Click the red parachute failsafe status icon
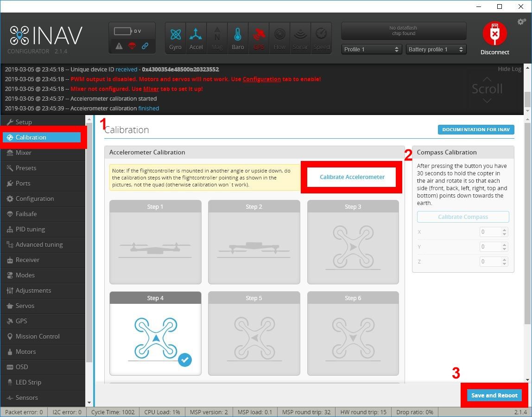Image resolution: width=532 pixels, height=417 pixels. [x=132, y=46]
